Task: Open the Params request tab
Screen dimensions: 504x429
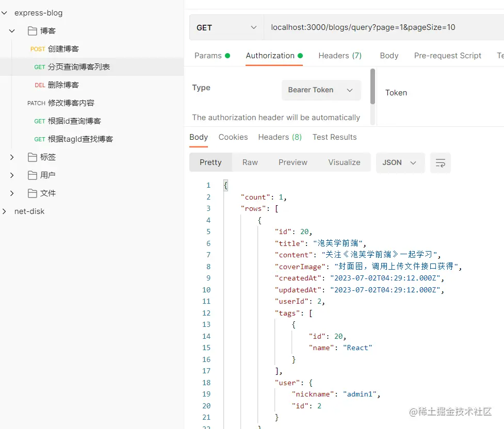Action: click(x=212, y=56)
